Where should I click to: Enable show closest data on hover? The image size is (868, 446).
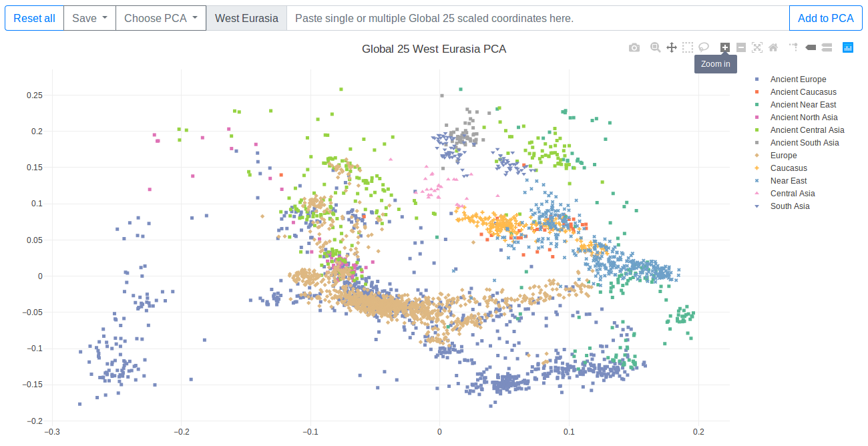point(811,47)
